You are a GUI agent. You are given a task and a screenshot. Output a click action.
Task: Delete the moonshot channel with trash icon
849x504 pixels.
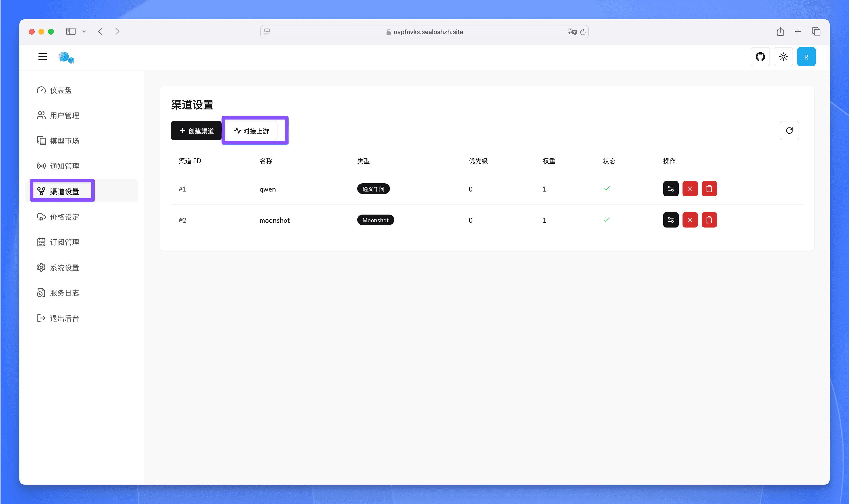(x=709, y=220)
